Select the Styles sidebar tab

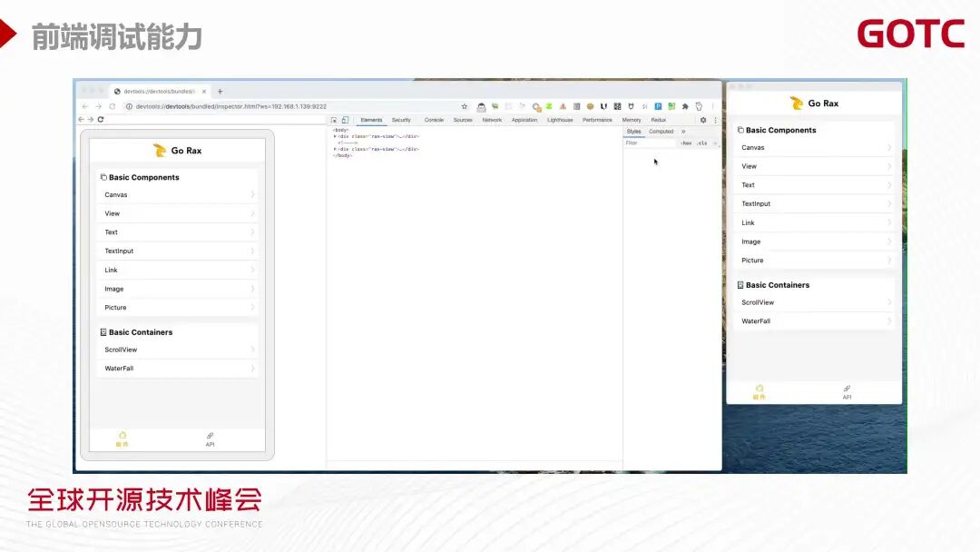tap(633, 132)
